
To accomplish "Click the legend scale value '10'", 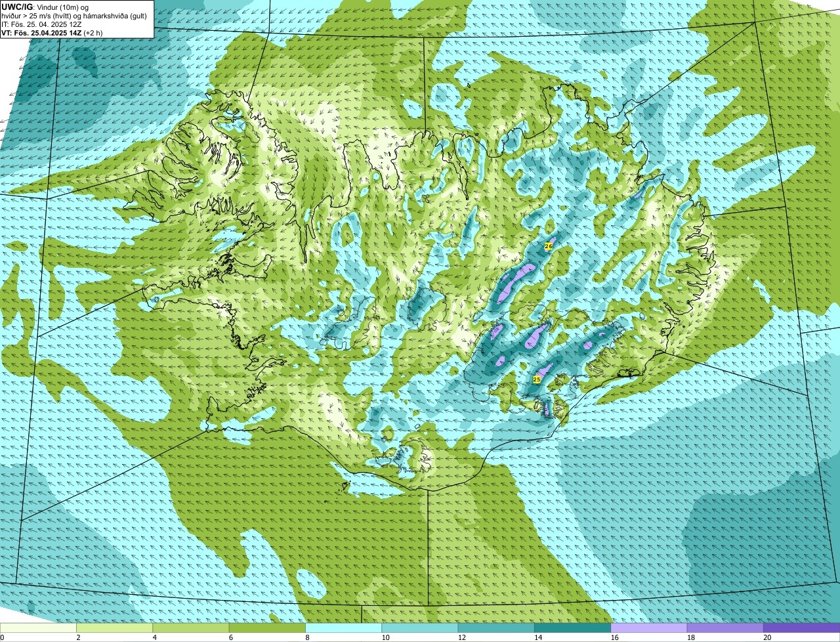I will (x=385, y=637).
